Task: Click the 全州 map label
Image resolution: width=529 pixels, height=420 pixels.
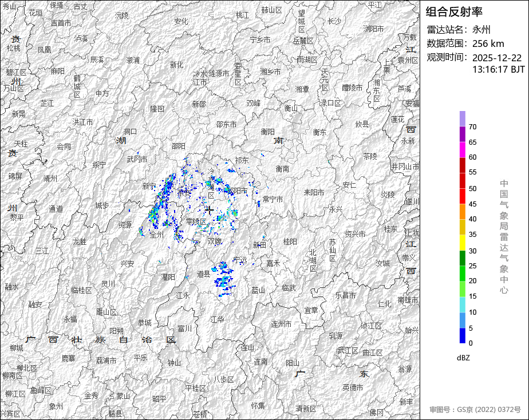Action: (x=156, y=235)
